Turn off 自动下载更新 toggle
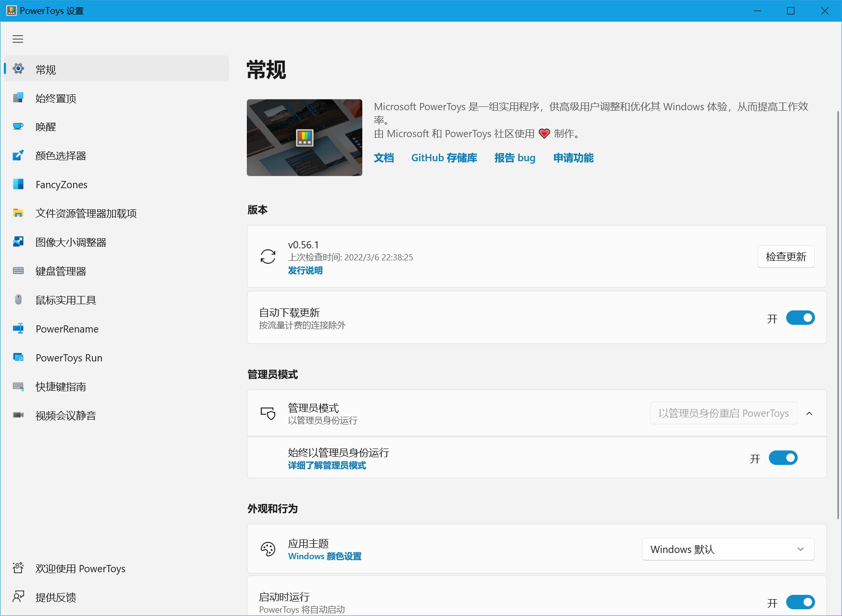 (800, 318)
